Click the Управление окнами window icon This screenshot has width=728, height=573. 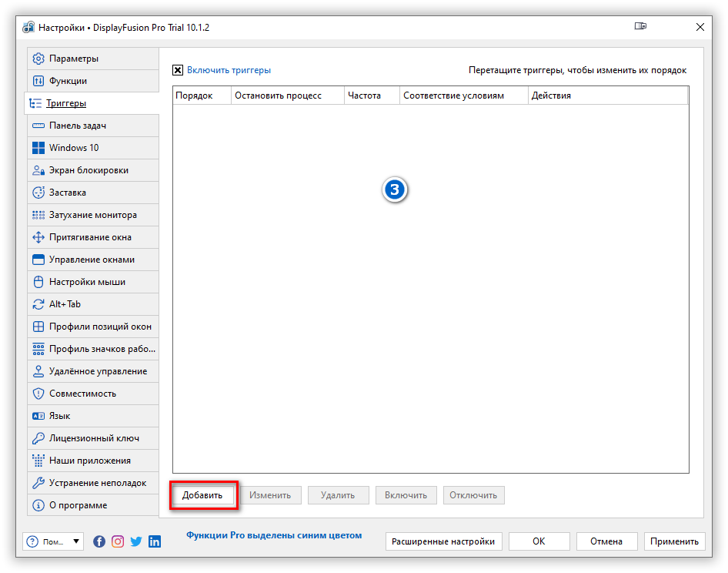tap(38, 260)
